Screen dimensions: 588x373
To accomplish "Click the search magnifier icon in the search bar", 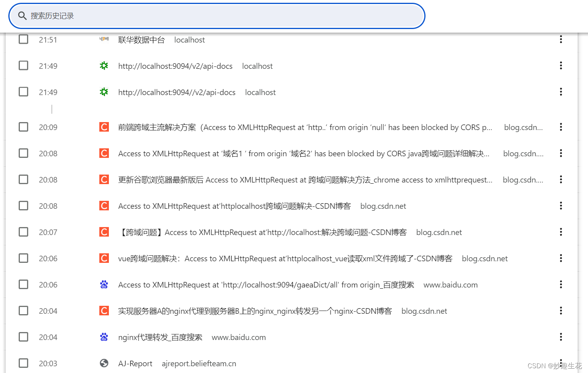I will (22, 16).
